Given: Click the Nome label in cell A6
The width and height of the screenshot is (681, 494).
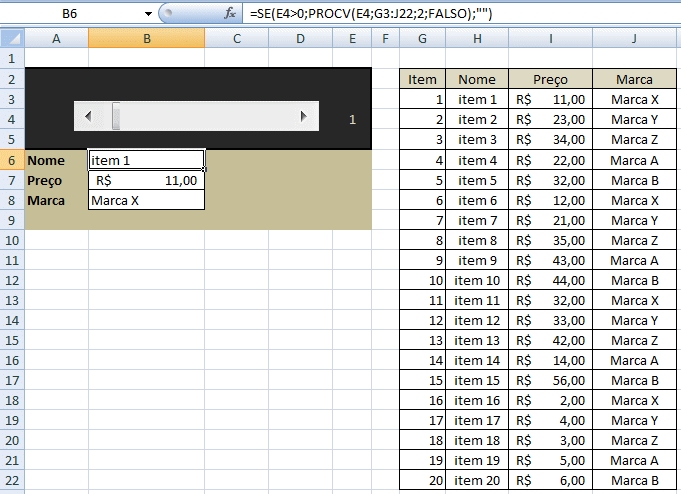Looking at the screenshot, I should coord(46,161).
